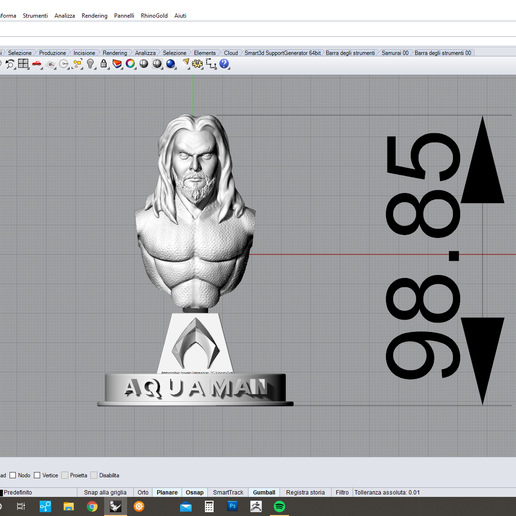Click the orange gear app in taskbar
This screenshot has height=516, width=516.
pos(139,507)
